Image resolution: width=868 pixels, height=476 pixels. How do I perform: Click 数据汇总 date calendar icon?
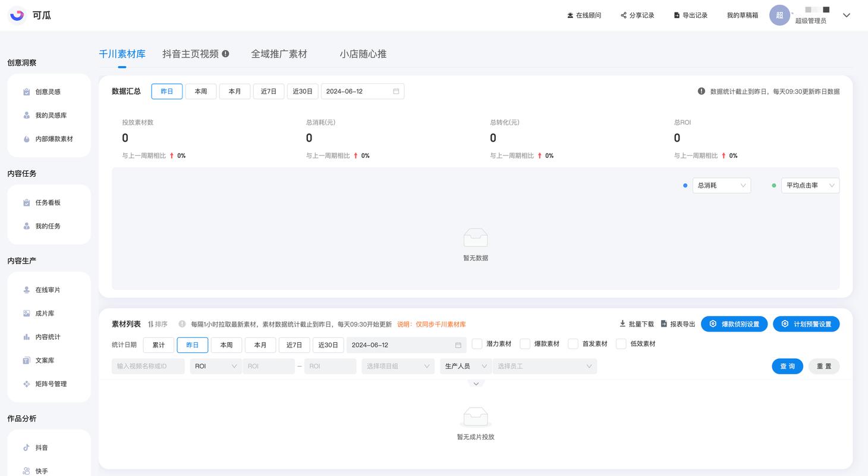click(396, 92)
